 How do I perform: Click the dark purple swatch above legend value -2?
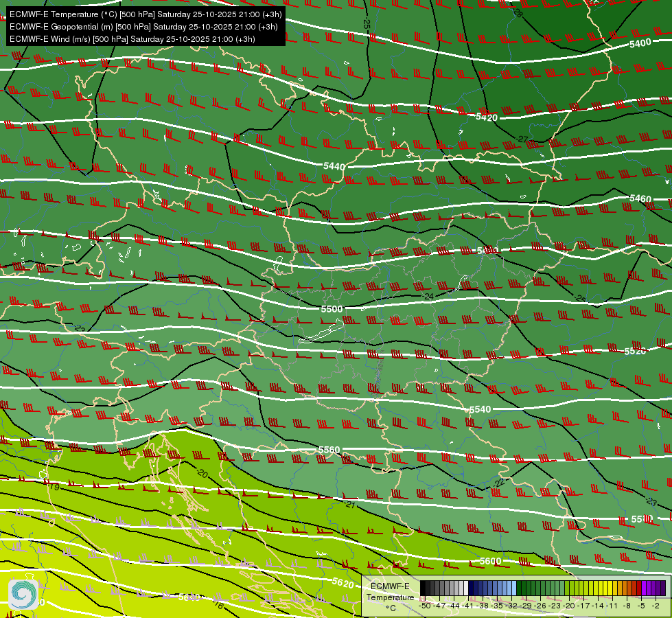click(658, 588)
